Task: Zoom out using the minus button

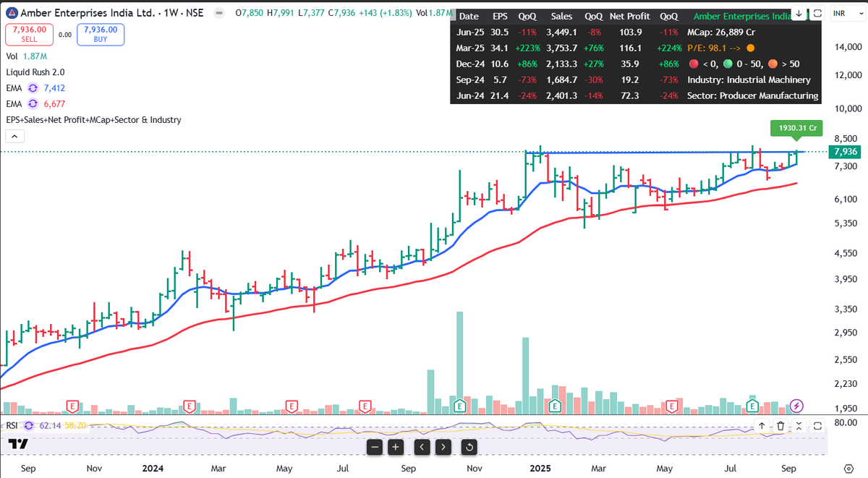Action: (x=375, y=447)
